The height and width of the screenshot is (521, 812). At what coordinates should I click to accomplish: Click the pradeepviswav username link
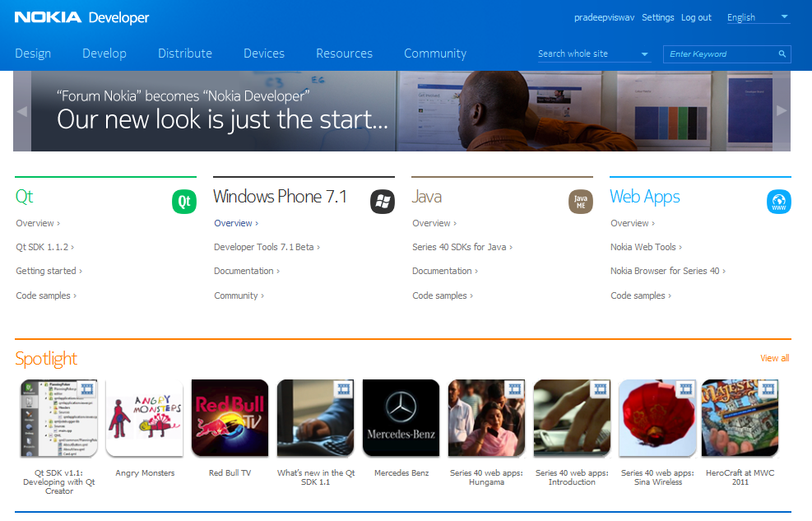click(605, 17)
